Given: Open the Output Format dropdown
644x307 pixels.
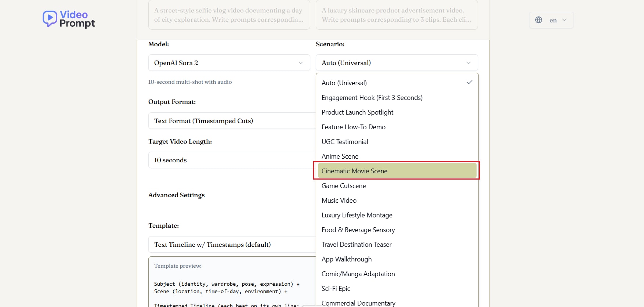Looking at the screenshot, I should pos(231,121).
